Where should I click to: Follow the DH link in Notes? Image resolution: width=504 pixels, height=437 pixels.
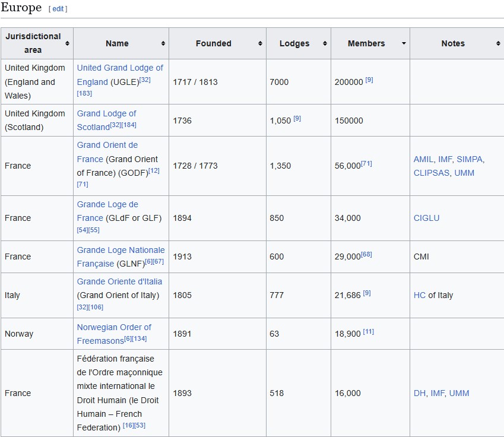(x=420, y=393)
